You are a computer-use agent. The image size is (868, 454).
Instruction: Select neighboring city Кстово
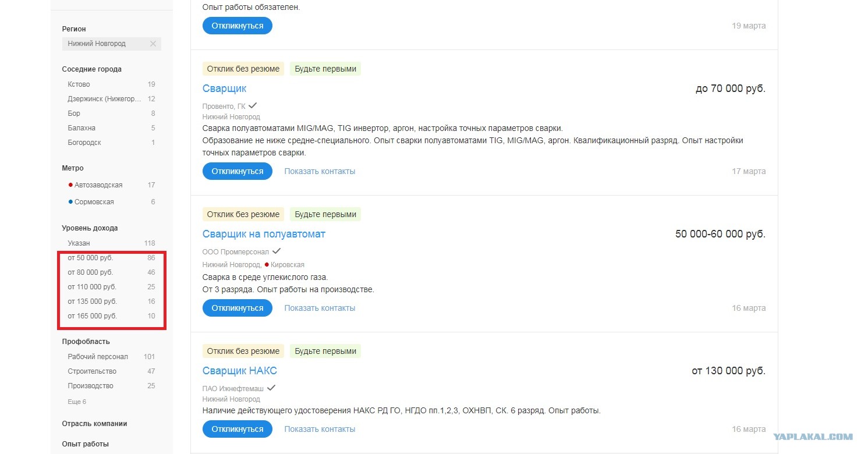(x=111, y=84)
